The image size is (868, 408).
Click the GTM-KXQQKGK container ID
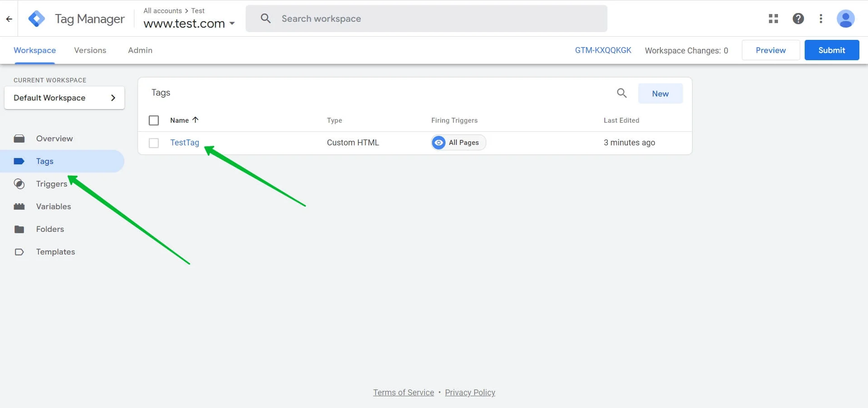pyautogui.click(x=603, y=50)
